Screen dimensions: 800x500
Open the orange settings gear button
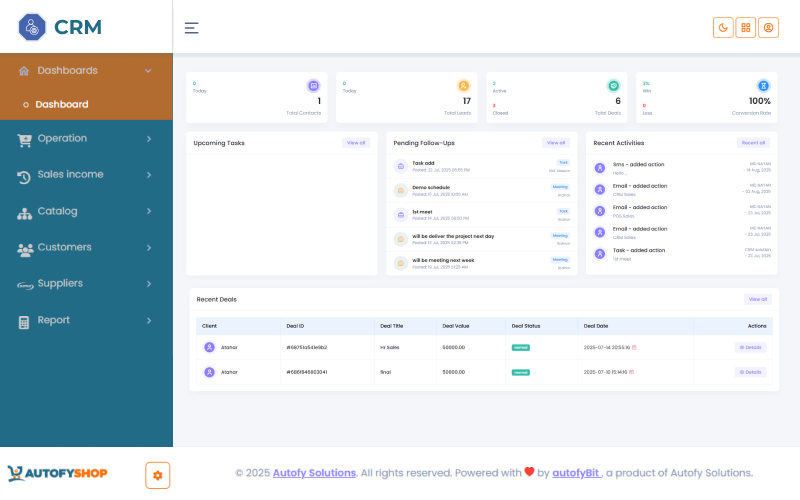click(x=158, y=476)
